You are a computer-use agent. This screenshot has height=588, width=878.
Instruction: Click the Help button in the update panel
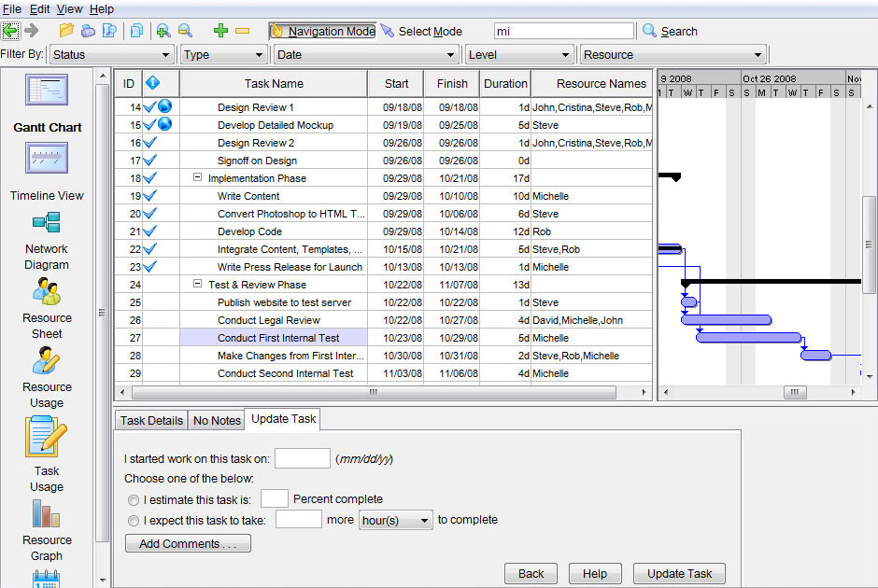(x=595, y=573)
